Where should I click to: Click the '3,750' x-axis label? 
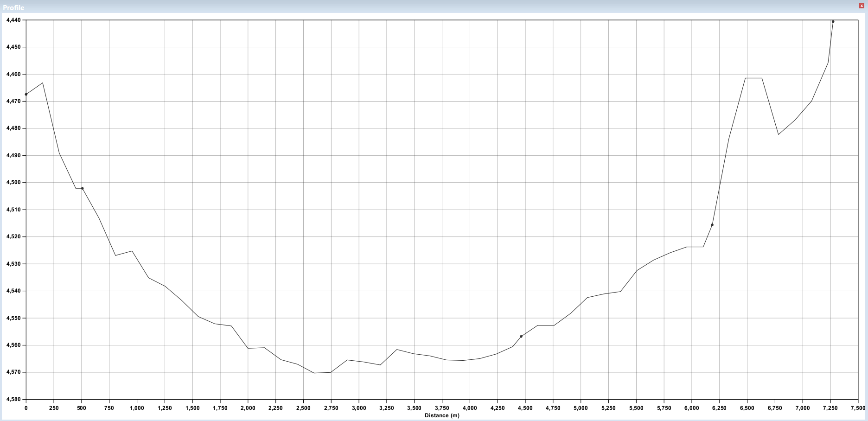(x=442, y=408)
